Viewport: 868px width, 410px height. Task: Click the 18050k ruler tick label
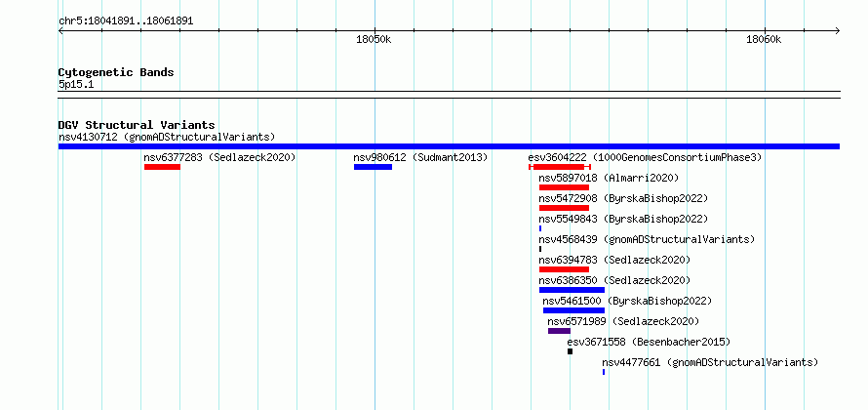(x=374, y=39)
